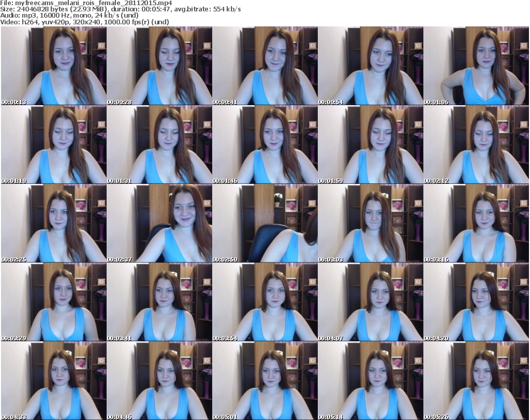Select the thumbnail timestamped 00:05:01
This screenshot has height=420, width=530.
point(264,381)
